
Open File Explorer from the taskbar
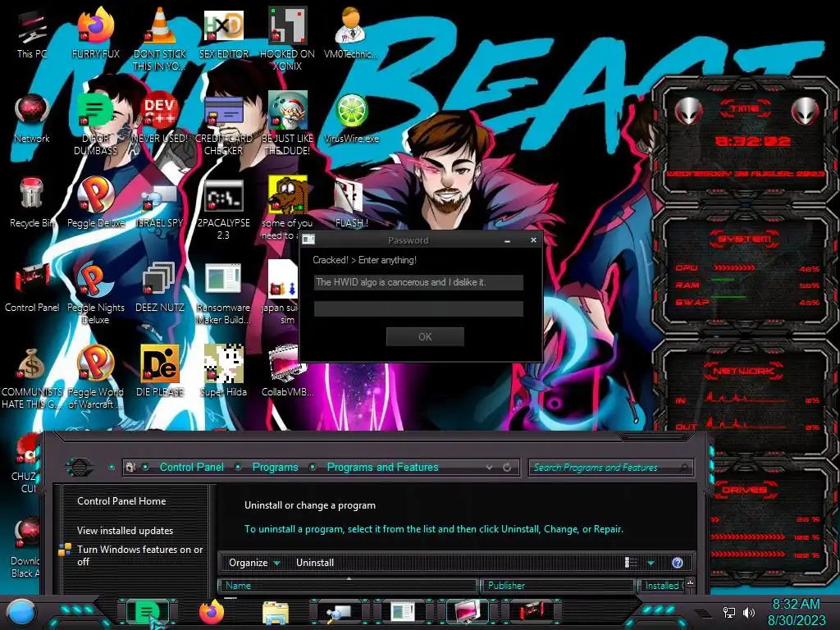tap(276, 613)
